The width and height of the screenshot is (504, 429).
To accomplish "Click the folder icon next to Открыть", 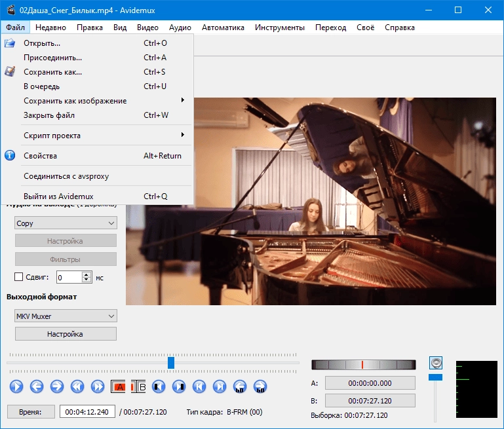I will [x=10, y=43].
